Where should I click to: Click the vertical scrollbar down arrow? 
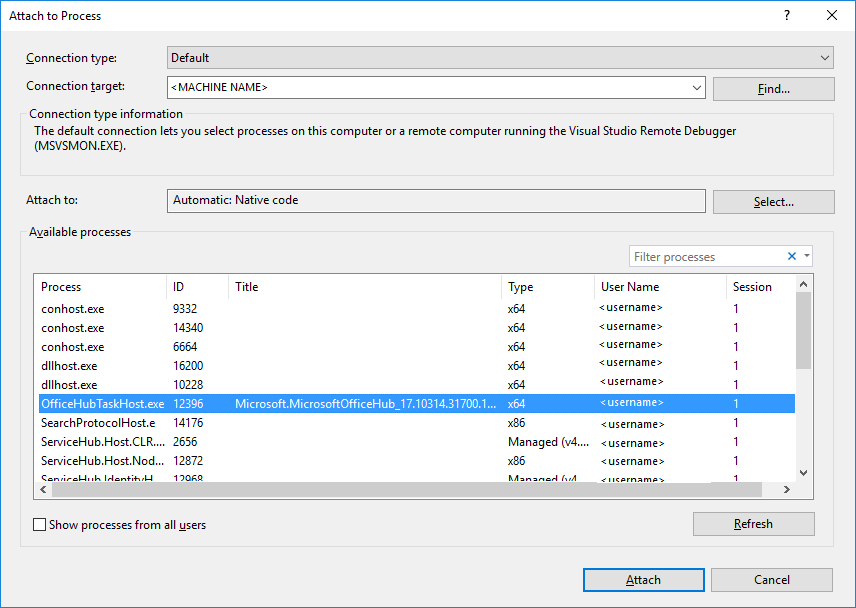click(803, 472)
